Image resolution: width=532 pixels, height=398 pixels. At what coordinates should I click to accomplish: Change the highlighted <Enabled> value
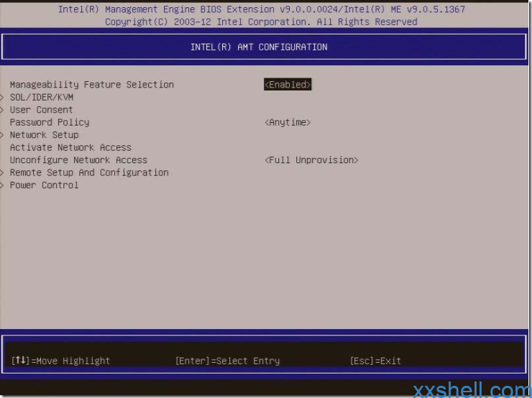pos(288,85)
